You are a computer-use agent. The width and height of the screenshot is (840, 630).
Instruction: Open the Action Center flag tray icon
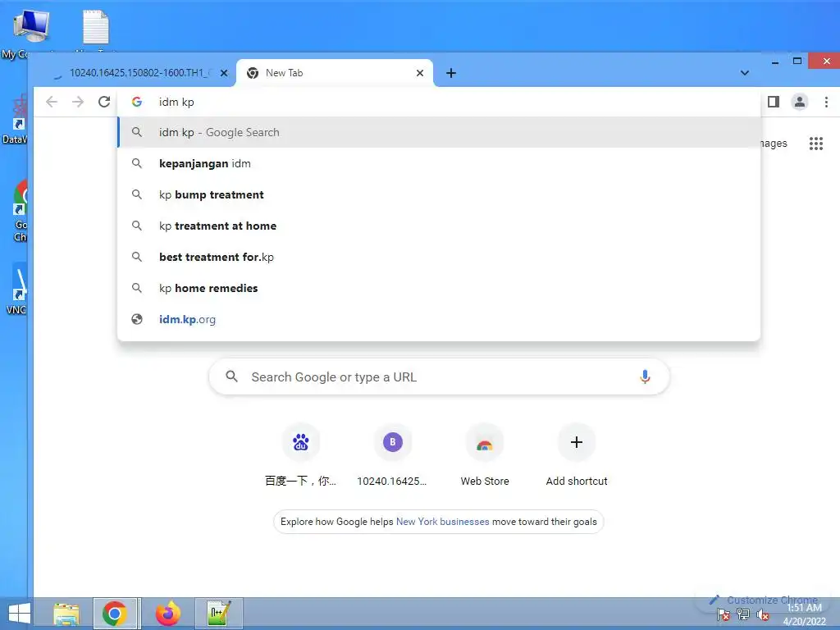point(724,615)
